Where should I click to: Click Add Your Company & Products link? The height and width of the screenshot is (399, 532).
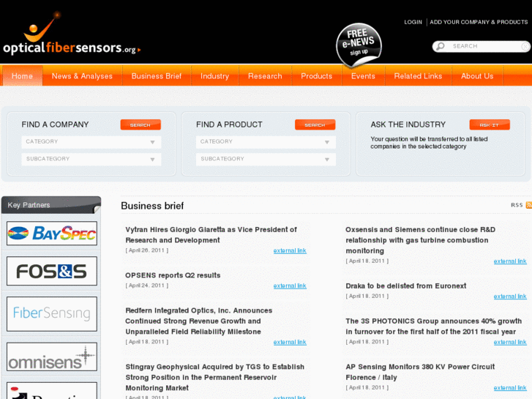(x=479, y=22)
